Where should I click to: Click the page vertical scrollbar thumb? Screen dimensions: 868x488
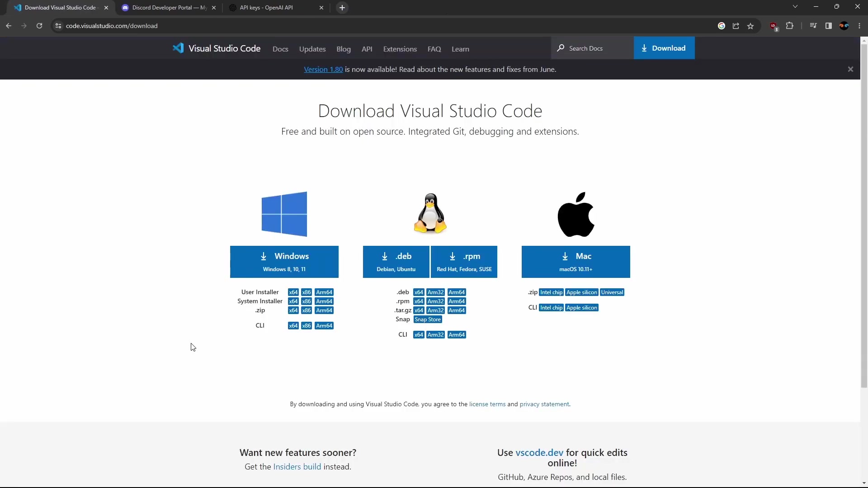click(864, 216)
